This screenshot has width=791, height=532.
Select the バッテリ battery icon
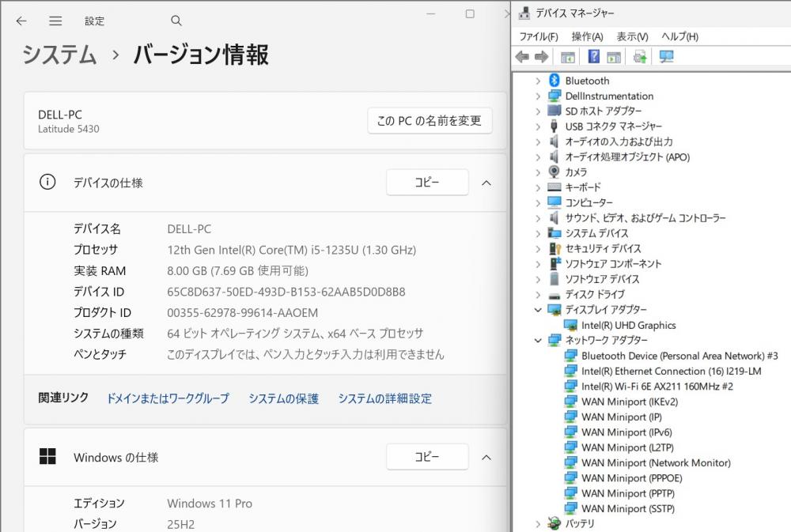point(554,523)
